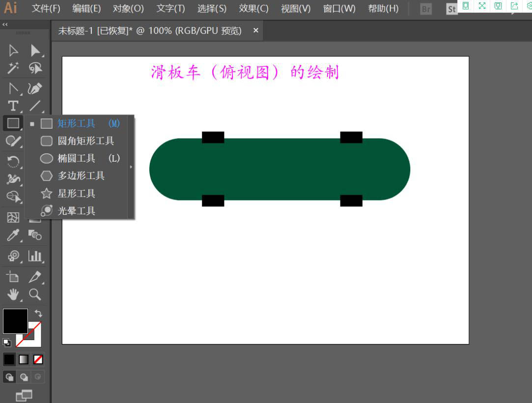Select the Shape Builder tool
Screen dimensions: 532x403
pyautogui.click(x=13, y=196)
